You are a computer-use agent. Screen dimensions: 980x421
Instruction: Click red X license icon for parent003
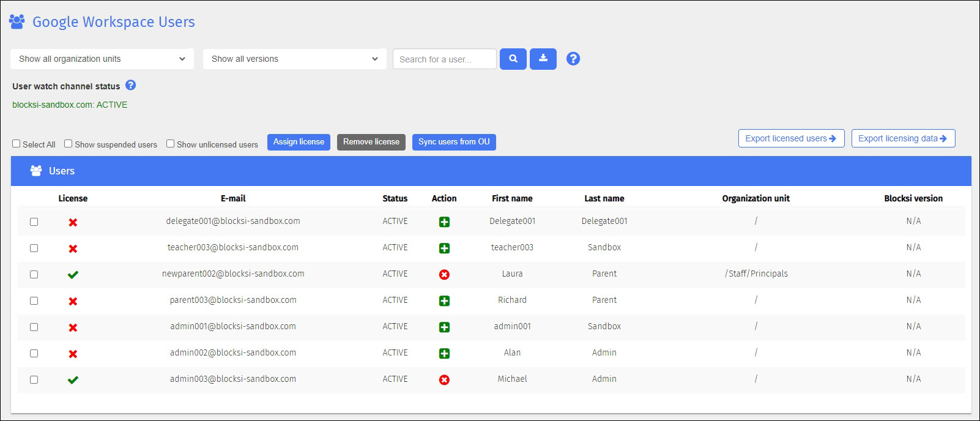point(73,301)
